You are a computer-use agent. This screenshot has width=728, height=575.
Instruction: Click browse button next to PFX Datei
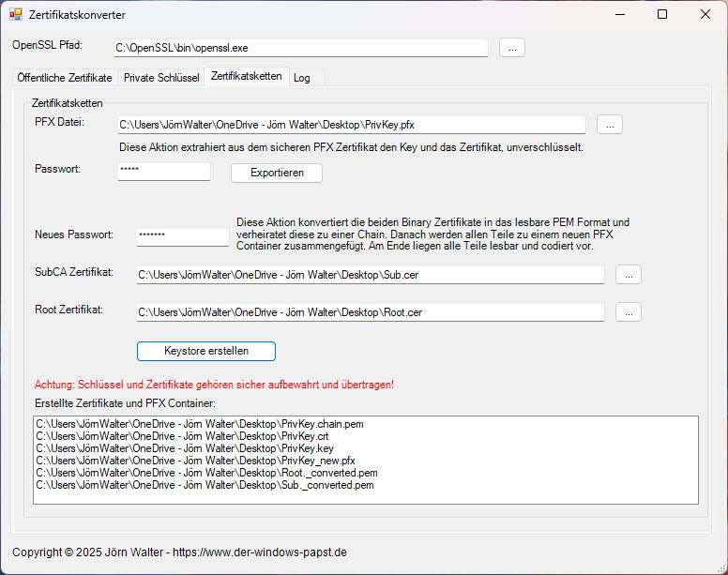pyautogui.click(x=609, y=125)
